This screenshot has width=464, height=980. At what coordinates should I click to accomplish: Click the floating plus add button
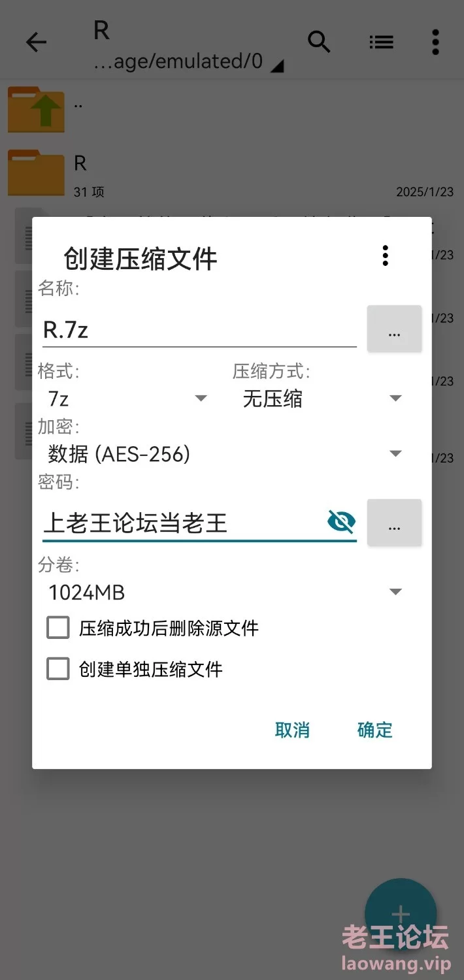point(401,914)
